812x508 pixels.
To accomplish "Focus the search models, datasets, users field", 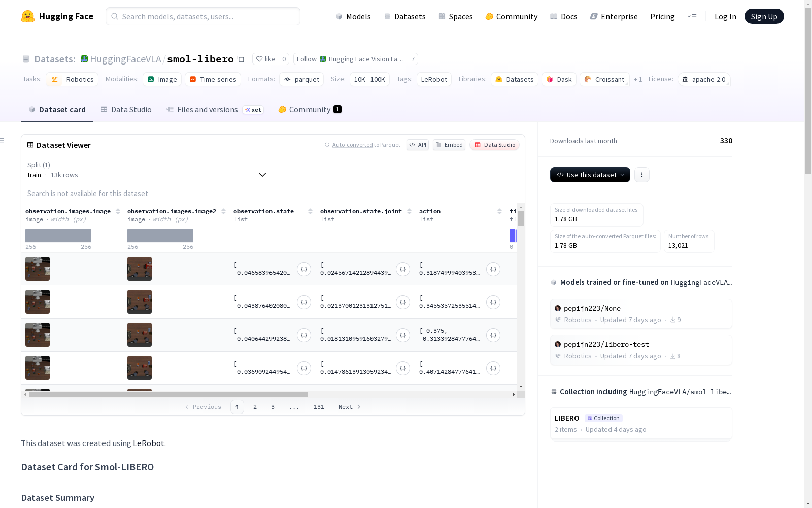I will [x=203, y=16].
